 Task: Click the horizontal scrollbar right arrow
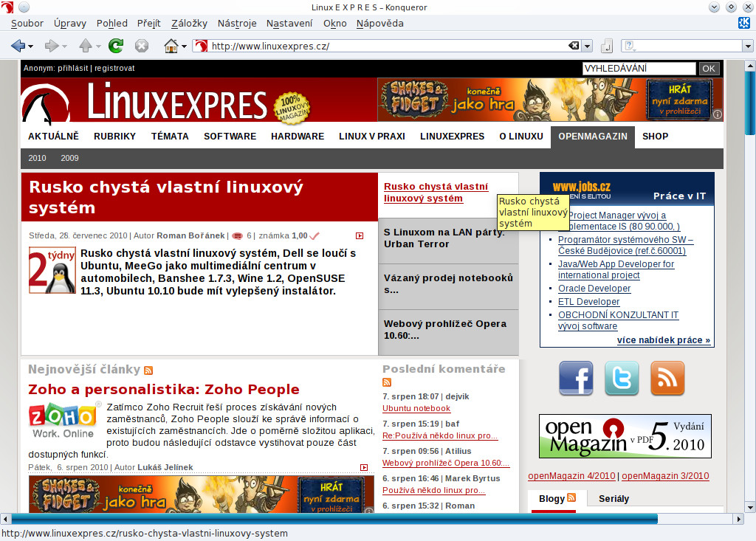(738, 519)
